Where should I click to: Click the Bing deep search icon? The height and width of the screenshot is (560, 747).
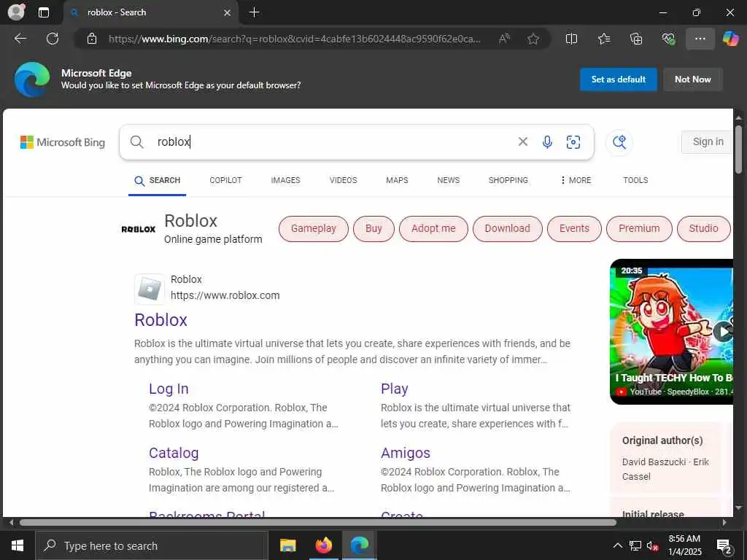click(x=619, y=142)
